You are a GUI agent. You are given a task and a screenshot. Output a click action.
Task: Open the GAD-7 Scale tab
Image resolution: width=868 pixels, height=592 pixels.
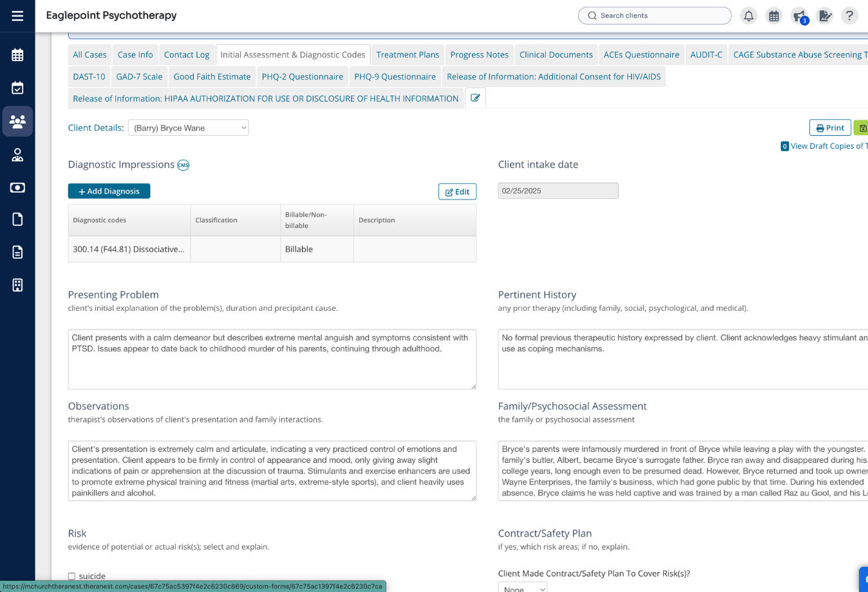point(139,77)
